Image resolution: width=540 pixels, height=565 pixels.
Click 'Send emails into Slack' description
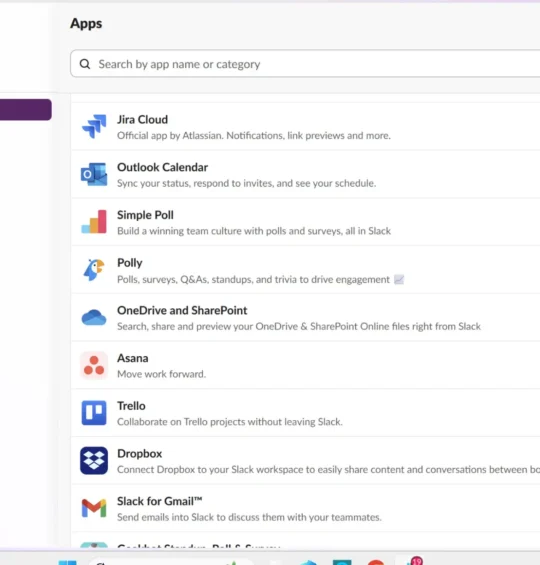click(249, 517)
